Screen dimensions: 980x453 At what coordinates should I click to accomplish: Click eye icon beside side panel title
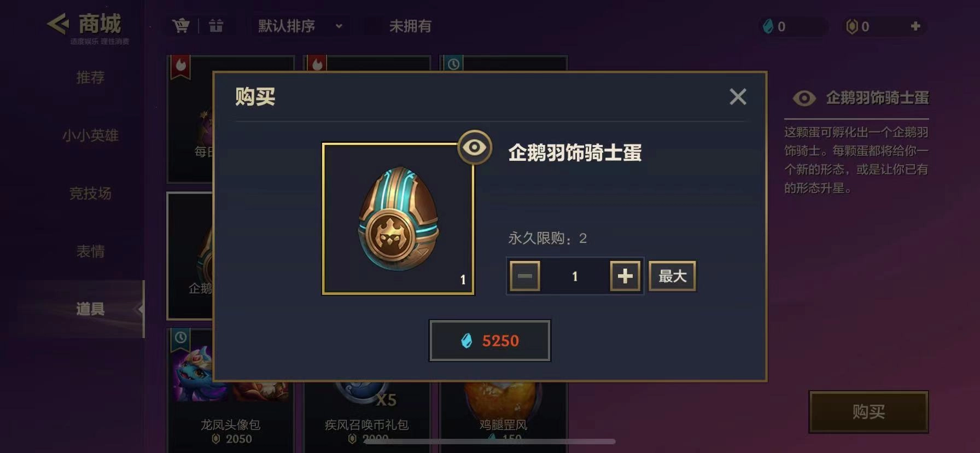point(804,98)
